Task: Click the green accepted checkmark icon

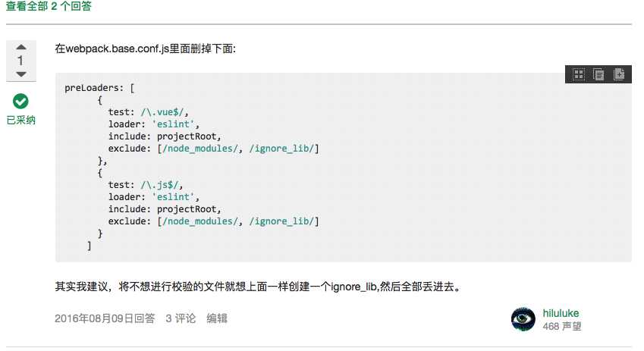Action: tap(20, 101)
